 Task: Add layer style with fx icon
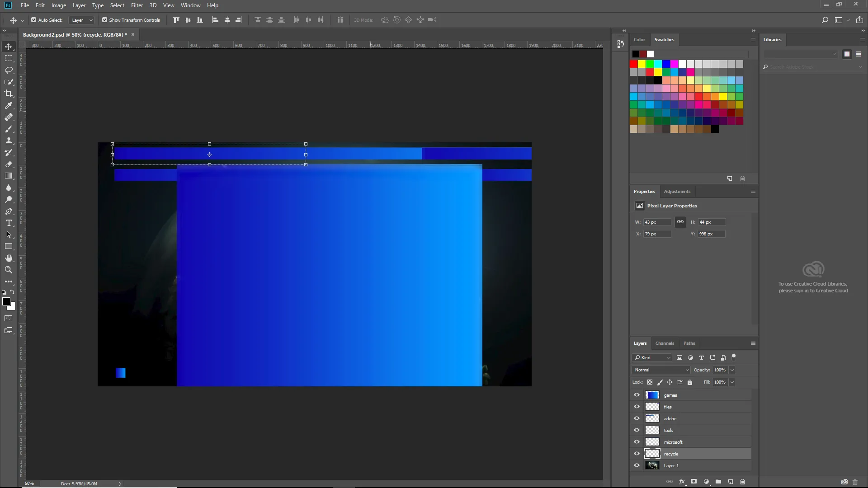tap(682, 482)
